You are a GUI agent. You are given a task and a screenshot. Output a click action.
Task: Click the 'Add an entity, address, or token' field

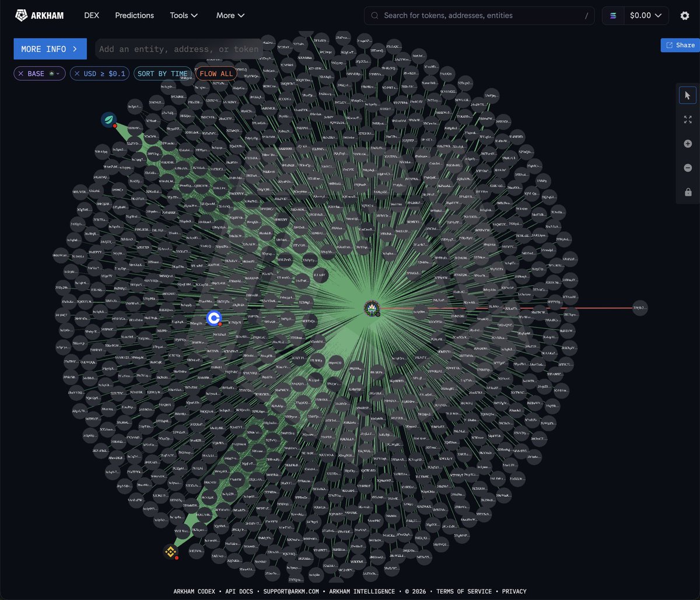[x=178, y=49]
